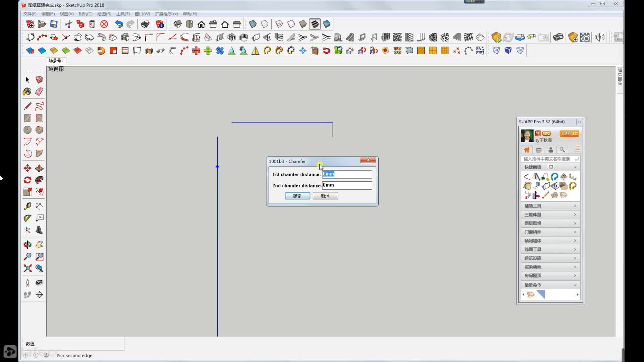Select the Tape Measure tool
Viewport: 644px width, 362px height.
(x=28, y=206)
